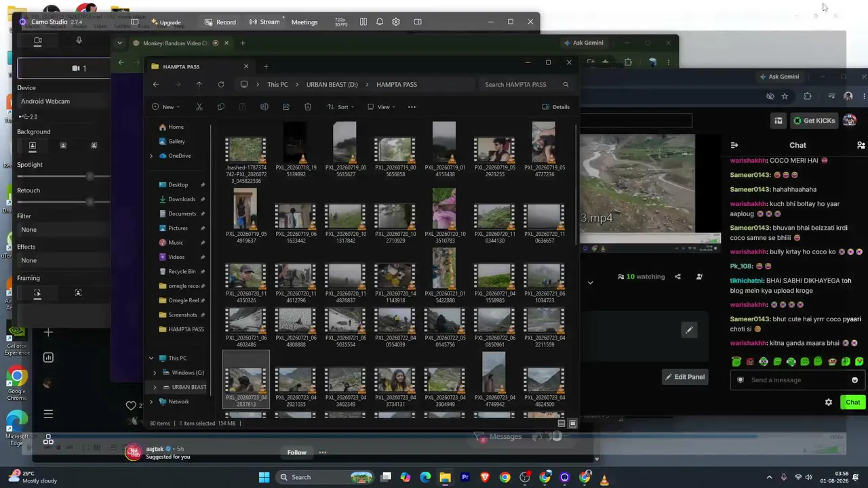The width and height of the screenshot is (868, 488).
Task: Open Camo Studio notifications bell
Action: (380, 22)
